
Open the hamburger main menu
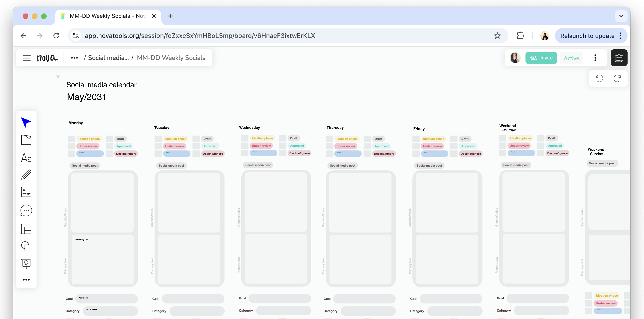(x=26, y=58)
